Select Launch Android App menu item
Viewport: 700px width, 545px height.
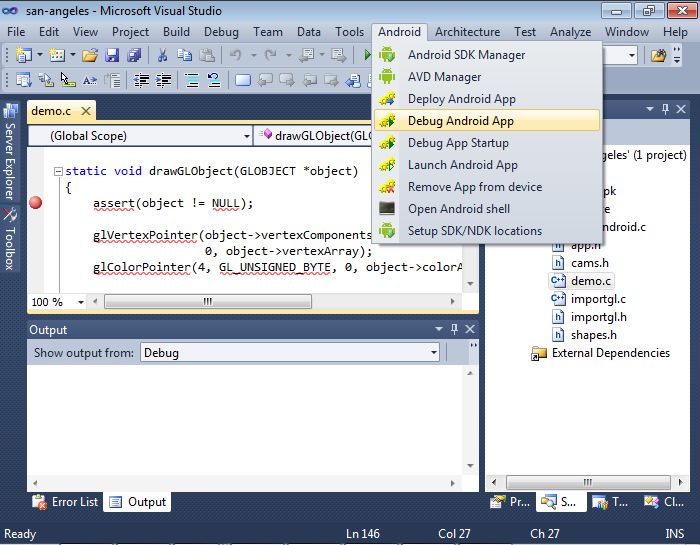tap(487, 165)
